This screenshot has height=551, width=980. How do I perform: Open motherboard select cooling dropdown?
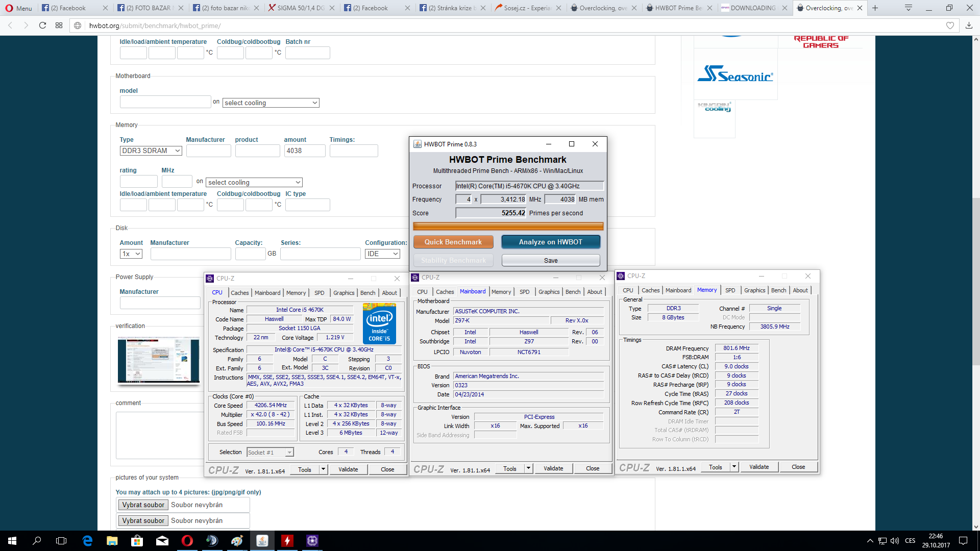pyautogui.click(x=271, y=103)
